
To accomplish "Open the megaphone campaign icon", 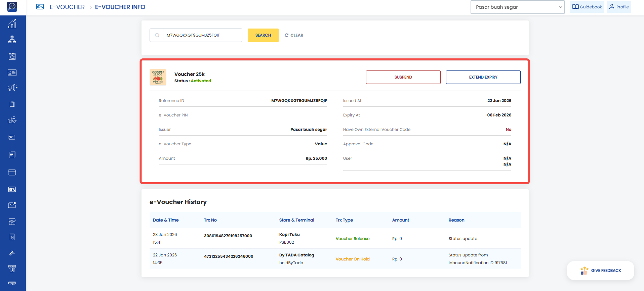I will [x=12, y=88].
